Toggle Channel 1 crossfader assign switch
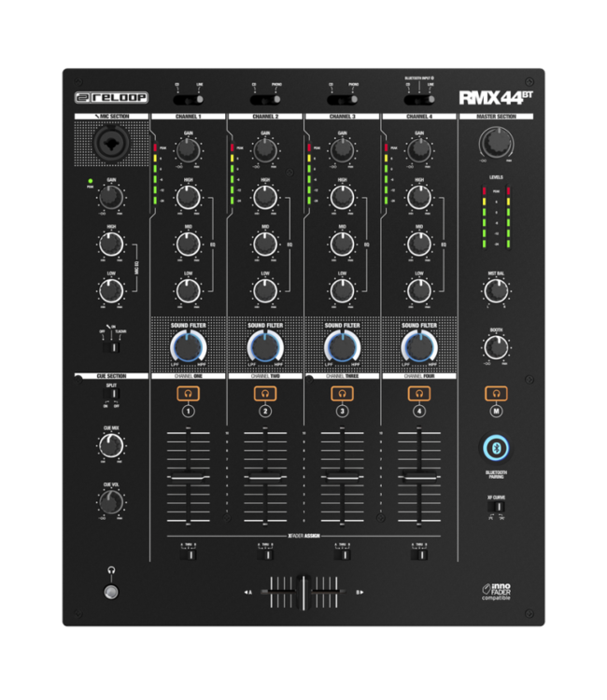The image size is (607, 700). pos(188,554)
